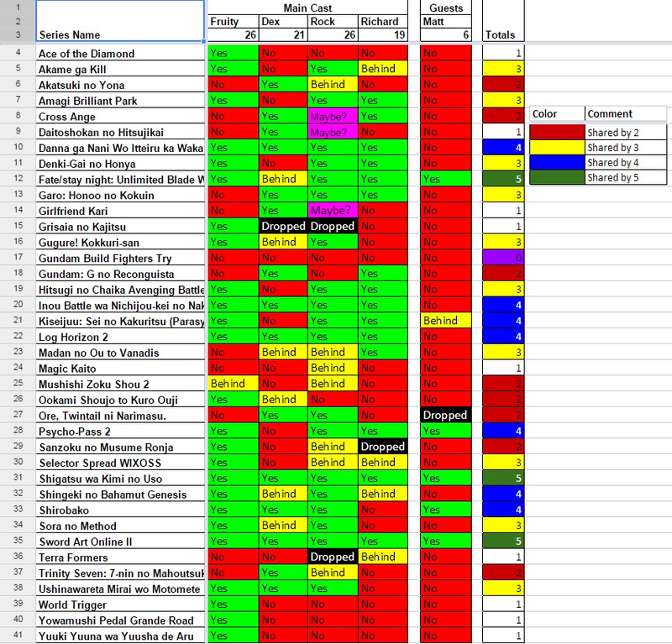
Task: Click the green Shared by 5 swatch
Action: (557, 177)
